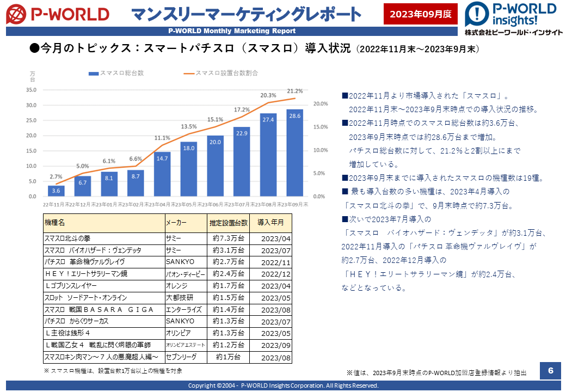Click the 20.0% right axis value
566x392 pixels.
[321, 103]
